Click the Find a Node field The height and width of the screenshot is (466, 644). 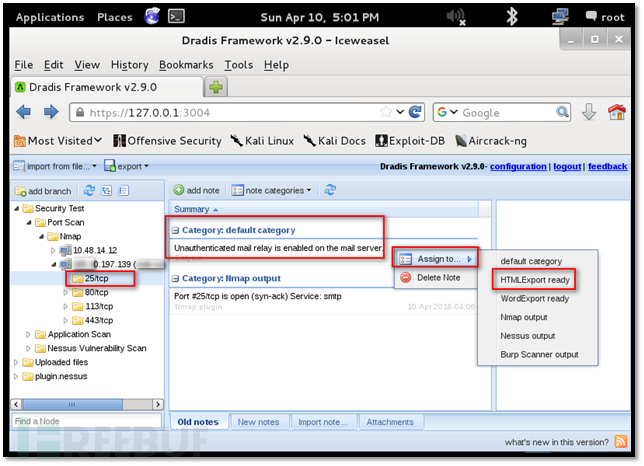pyautogui.click(x=87, y=421)
